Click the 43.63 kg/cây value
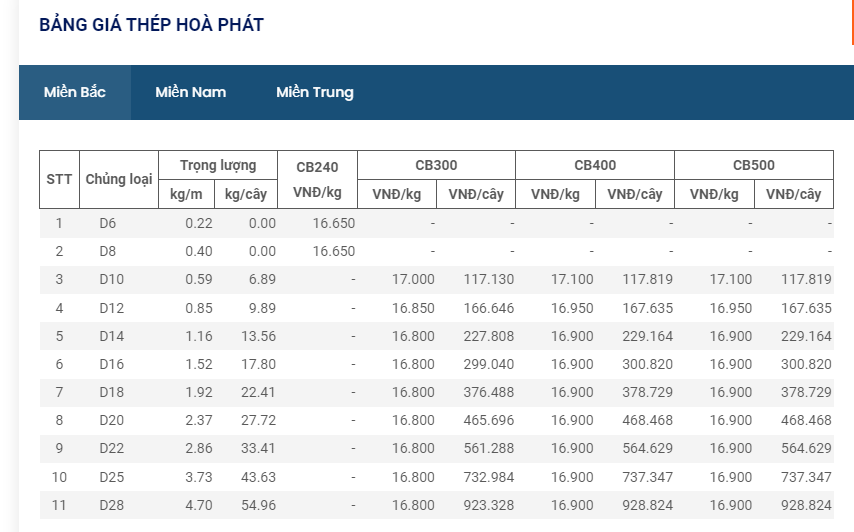The width and height of the screenshot is (854, 532). pyautogui.click(x=258, y=477)
